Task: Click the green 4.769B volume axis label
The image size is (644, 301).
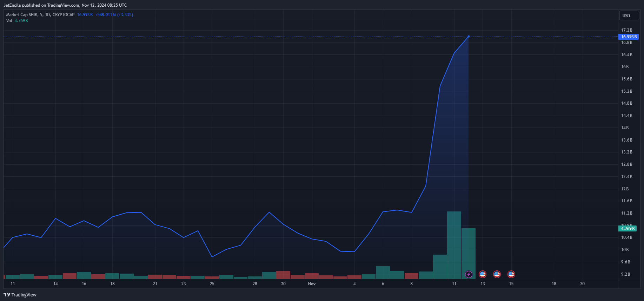Action: point(628,229)
